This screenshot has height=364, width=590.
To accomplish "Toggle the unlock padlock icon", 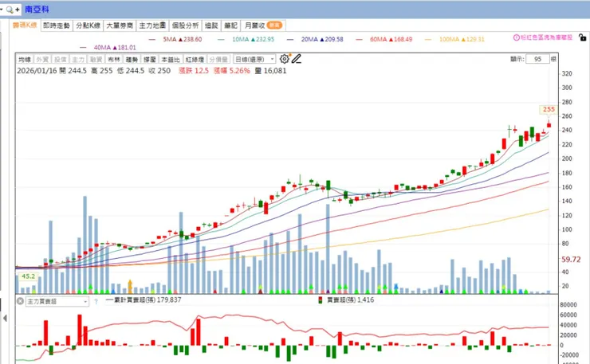I will 582,37.
